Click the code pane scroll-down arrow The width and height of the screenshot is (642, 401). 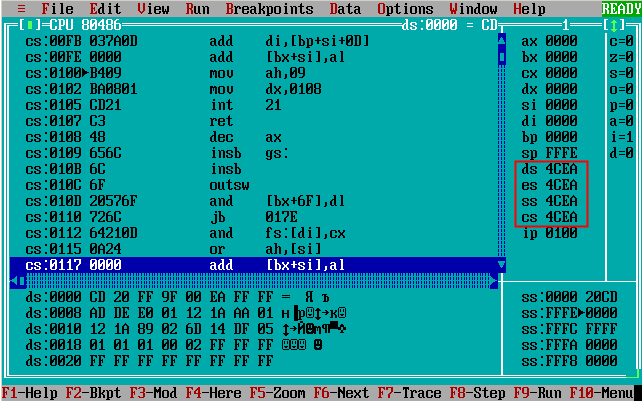pos(502,265)
